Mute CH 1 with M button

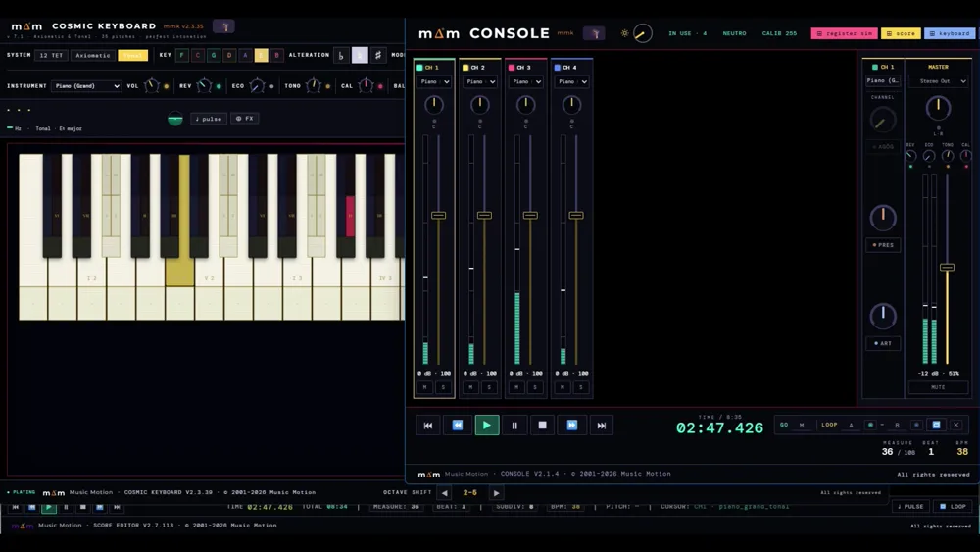click(x=425, y=387)
